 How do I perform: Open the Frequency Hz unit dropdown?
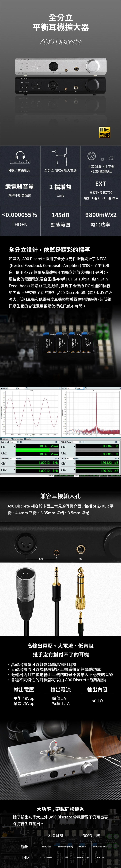pos(13,459)
